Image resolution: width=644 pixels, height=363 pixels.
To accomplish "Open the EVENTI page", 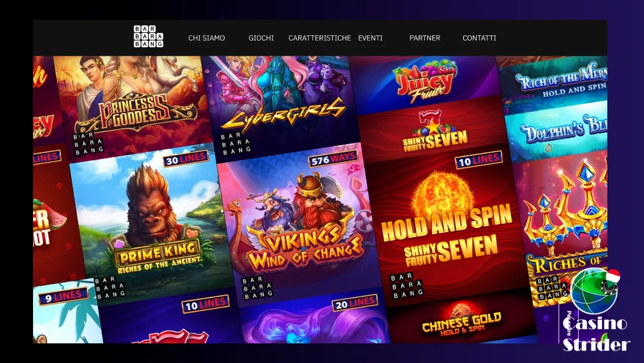I will 370,38.
